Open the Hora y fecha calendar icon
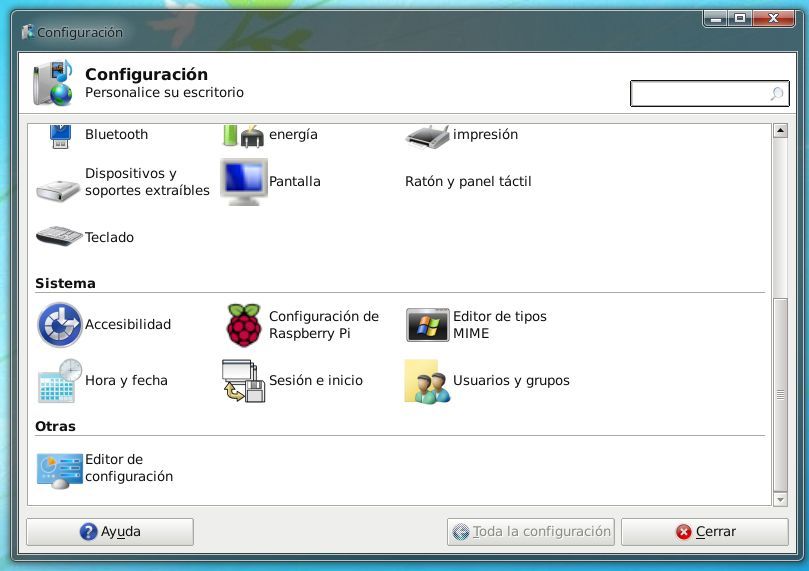 click(x=60, y=381)
